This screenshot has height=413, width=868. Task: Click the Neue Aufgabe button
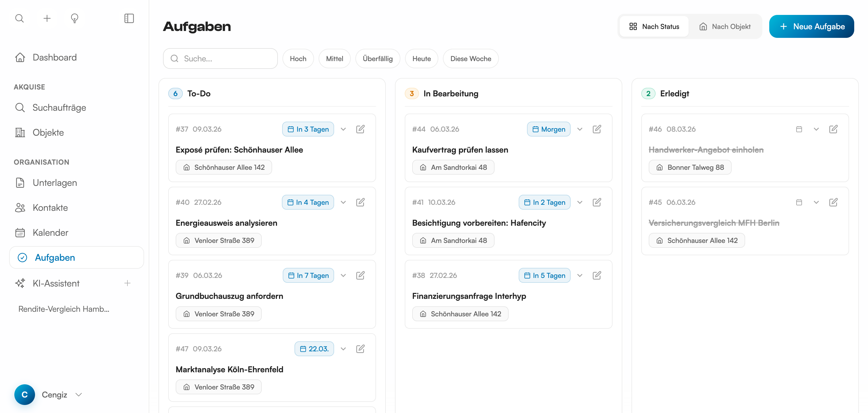[811, 27]
